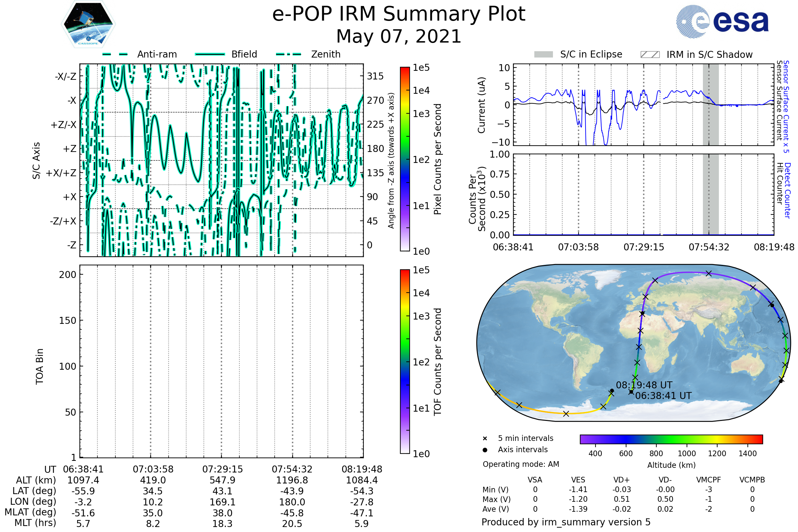Click the Pixel Counts per Second colorbar

pyautogui.click(x=405, y=159)
